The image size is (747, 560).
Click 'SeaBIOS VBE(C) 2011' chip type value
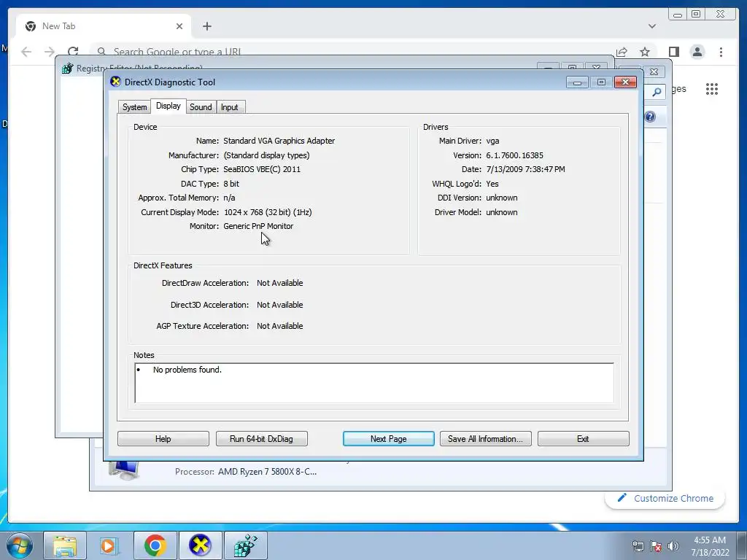point(262,169)
